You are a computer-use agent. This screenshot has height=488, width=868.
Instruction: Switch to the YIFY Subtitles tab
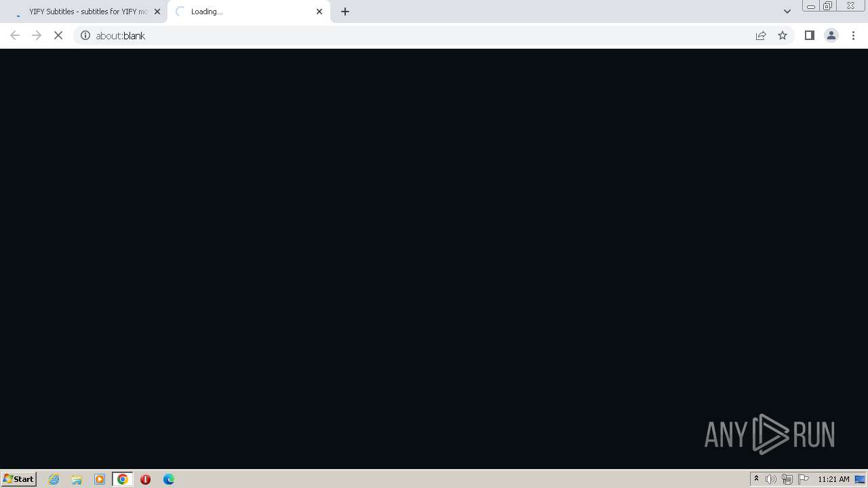83,12
